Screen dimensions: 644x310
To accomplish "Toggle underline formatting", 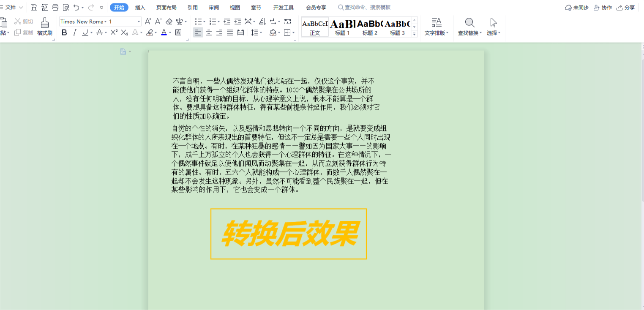I will pos(85,33).
